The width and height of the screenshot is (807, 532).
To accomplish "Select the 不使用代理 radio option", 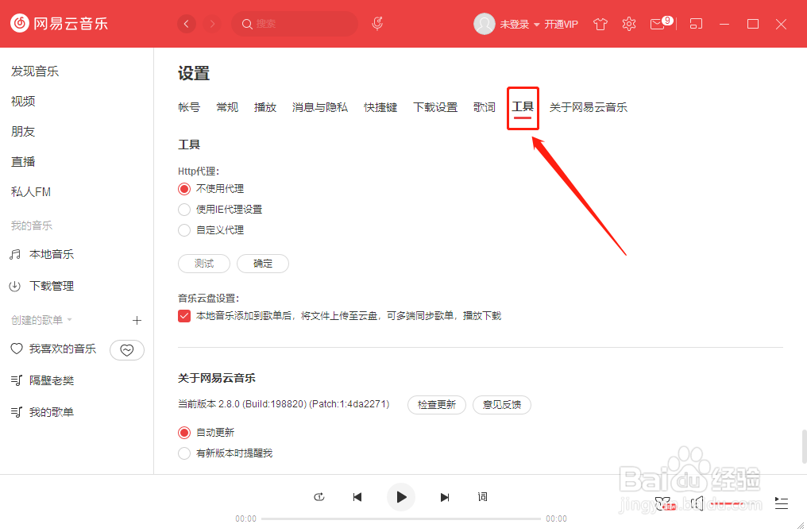I will point(184,188).
